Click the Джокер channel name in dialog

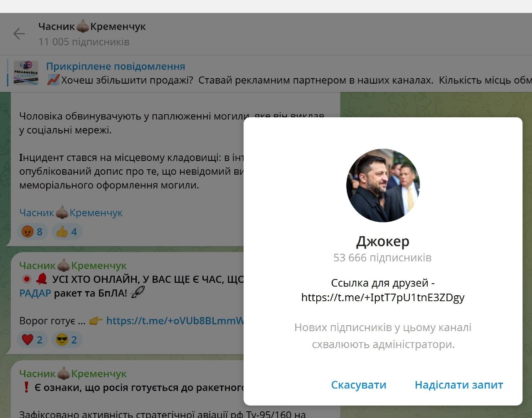(x=383, y=241)
